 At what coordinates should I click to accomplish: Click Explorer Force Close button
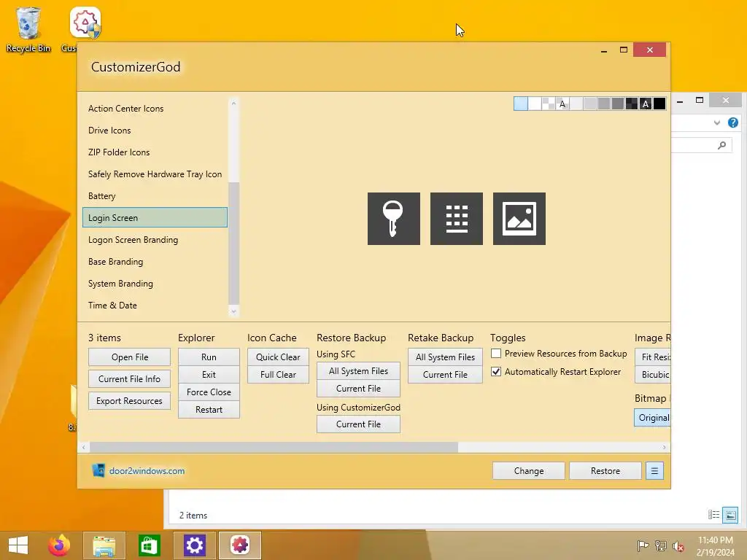[209, 392]
